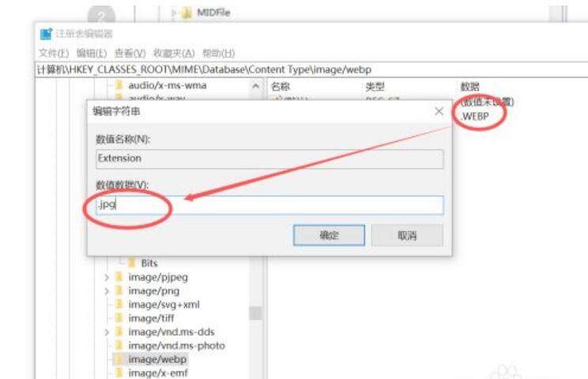Click the 名称 column header

(280, 87)
